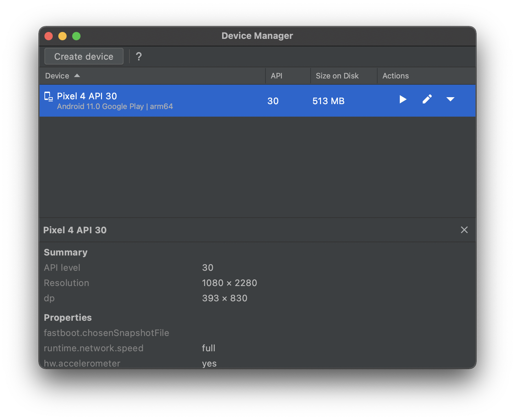Click the virtual device icon beside Pixel 4
The image size is (515, 420).
tap(49, 96)
